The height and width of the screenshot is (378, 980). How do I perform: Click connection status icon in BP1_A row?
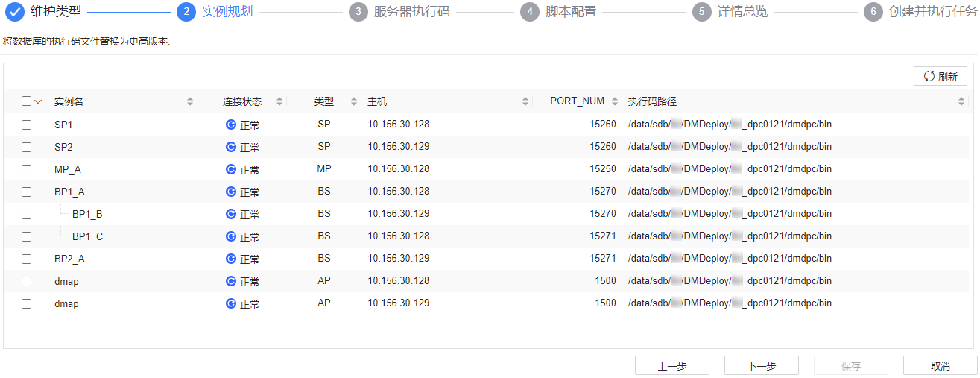[x=231, y=192]
